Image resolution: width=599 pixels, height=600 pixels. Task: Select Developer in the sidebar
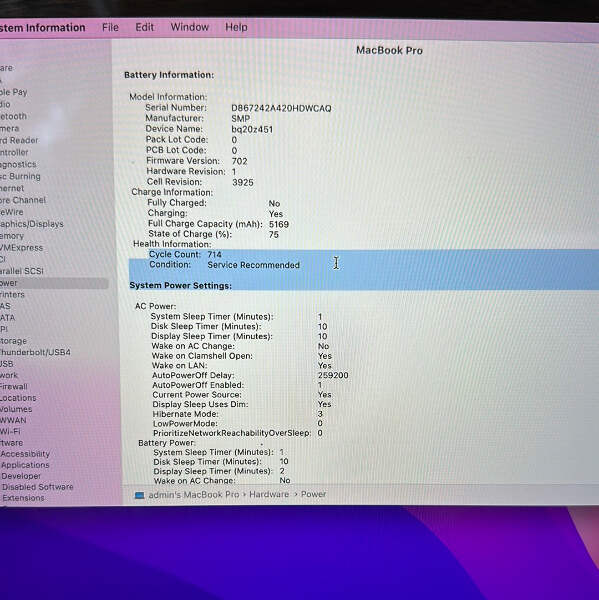click(21, 476)
